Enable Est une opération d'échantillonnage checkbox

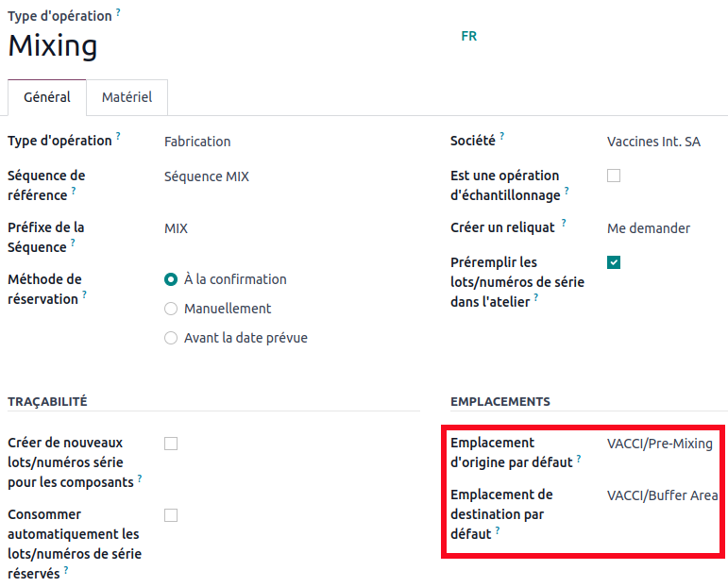pyautogui.click(x=614, y=176)
